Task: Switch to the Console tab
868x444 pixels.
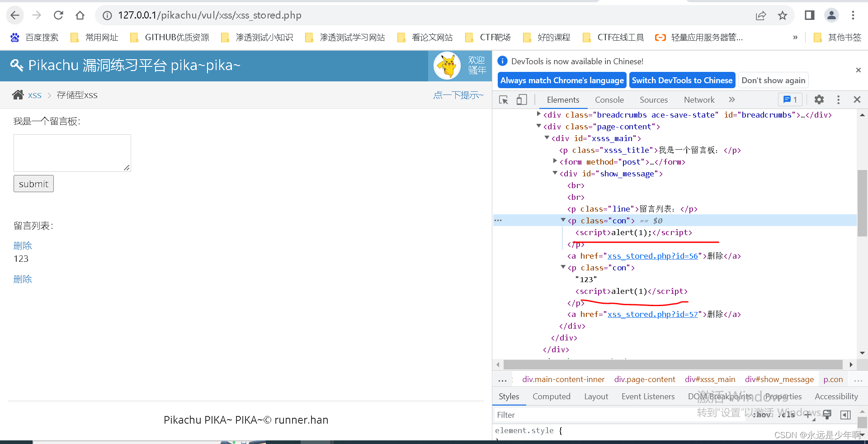Action: (609, 100)
